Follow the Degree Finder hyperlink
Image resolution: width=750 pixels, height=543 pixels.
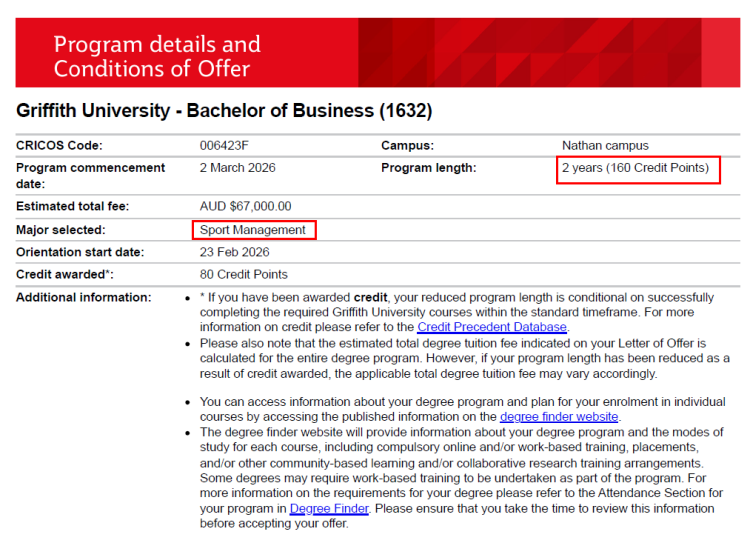pos(329,509)
